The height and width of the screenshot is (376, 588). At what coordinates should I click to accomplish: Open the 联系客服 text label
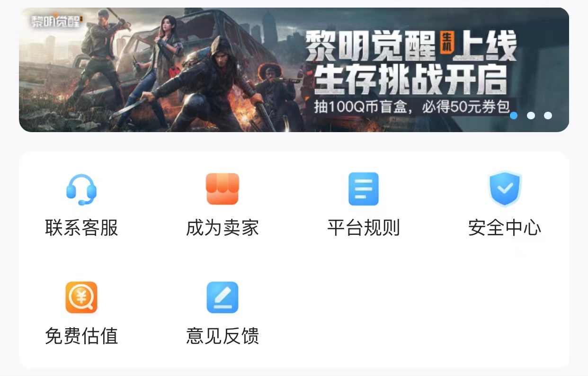81,228
